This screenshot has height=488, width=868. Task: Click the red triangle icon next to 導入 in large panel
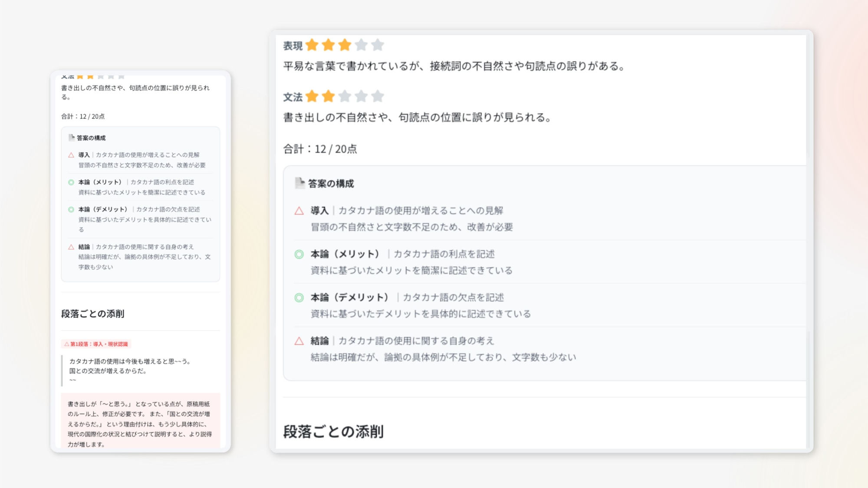pos(299,211)
